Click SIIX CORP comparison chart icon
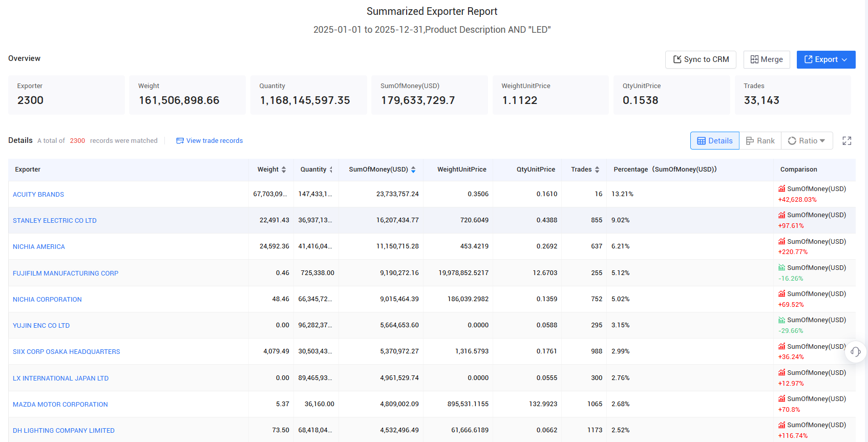The width and height of the screenshot is (868, 442). tap(782, 346)
